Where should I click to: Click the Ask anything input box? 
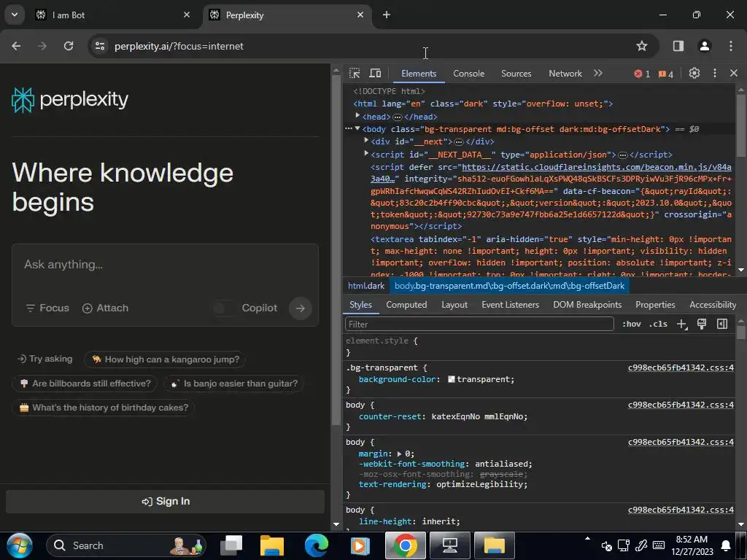165,265
